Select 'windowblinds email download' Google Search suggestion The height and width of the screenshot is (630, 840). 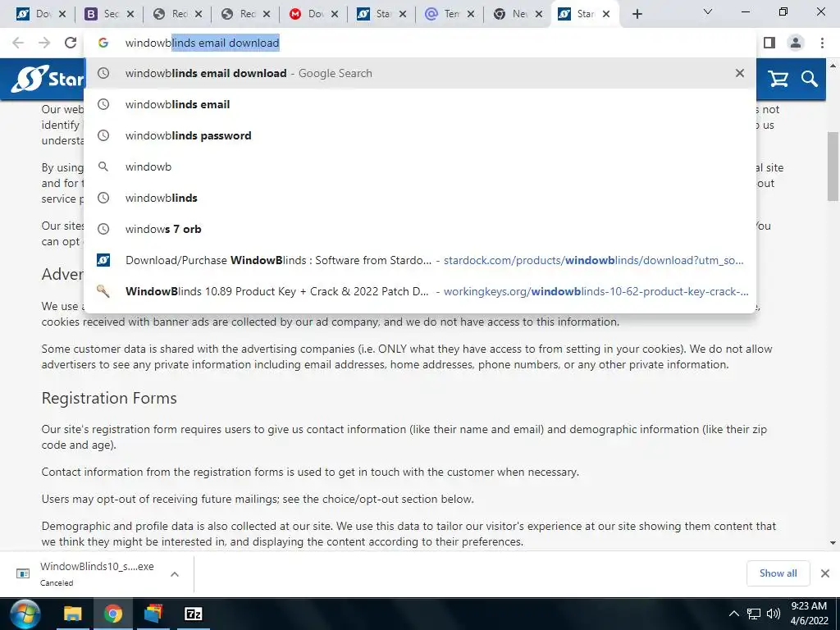pyautogui.click(x=420, y=73)
